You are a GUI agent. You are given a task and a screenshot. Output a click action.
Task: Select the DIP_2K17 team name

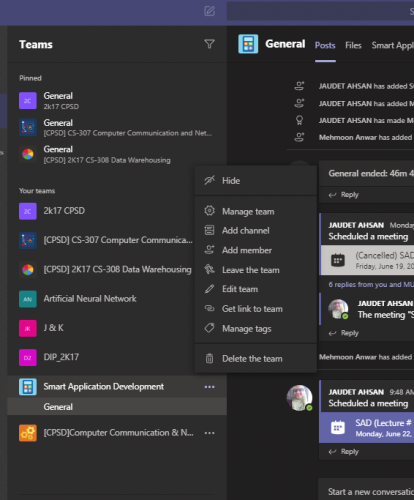61,357
